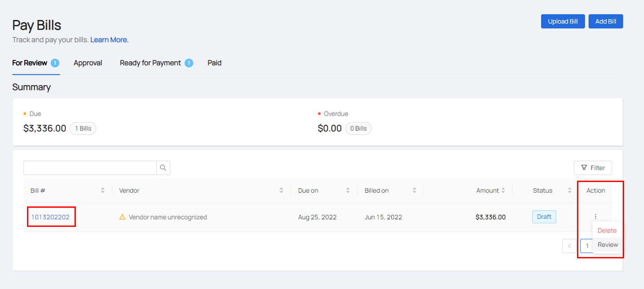The image size is (644, 289).
Task: Open the Paid tab
Action: coord(214,63)
